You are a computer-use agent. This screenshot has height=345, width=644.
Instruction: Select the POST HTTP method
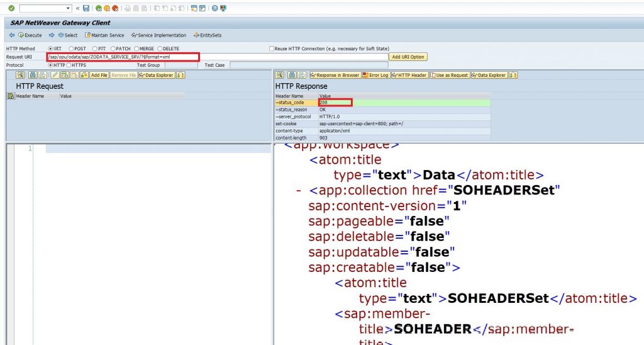click(x=72, y=48)
